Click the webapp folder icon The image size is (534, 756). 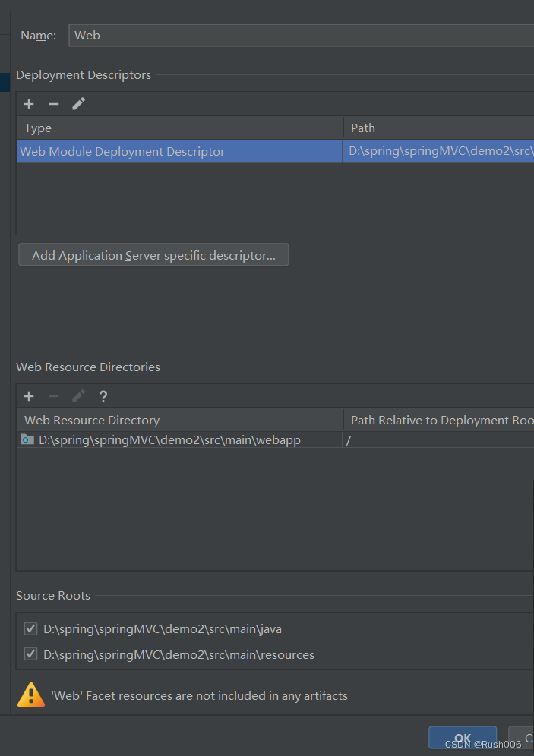pos(27,439)
